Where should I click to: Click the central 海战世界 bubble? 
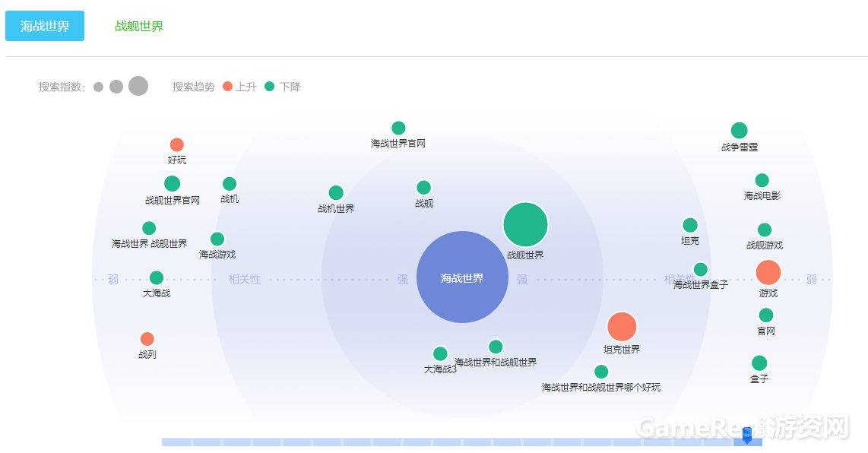pyautogui.click(x=462, y=277)
